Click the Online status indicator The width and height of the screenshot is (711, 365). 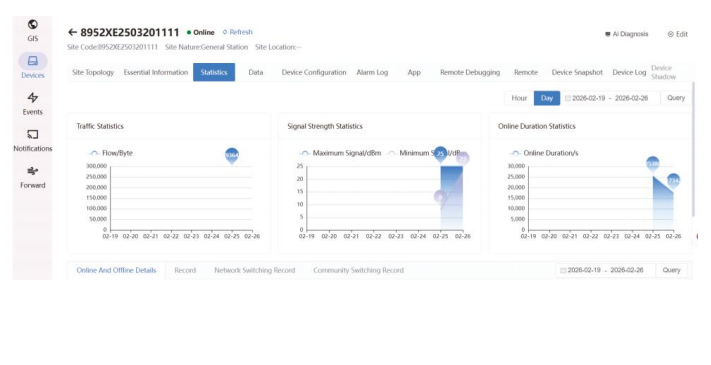click(x=200, y=33)
